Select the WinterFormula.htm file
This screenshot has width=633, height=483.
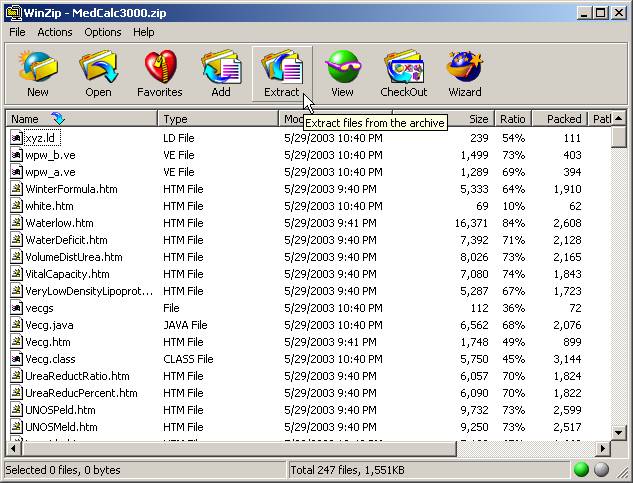(x=71, y=189)
